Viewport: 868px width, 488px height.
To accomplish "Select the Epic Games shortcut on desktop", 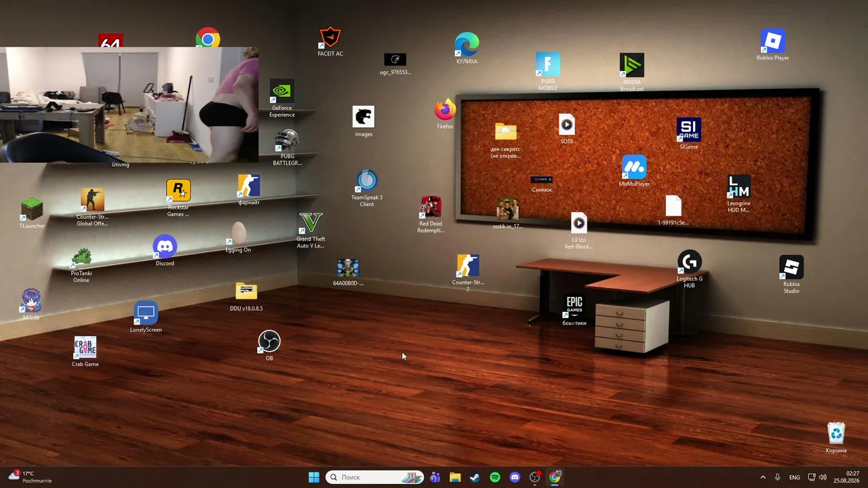I will click(574, 310).
